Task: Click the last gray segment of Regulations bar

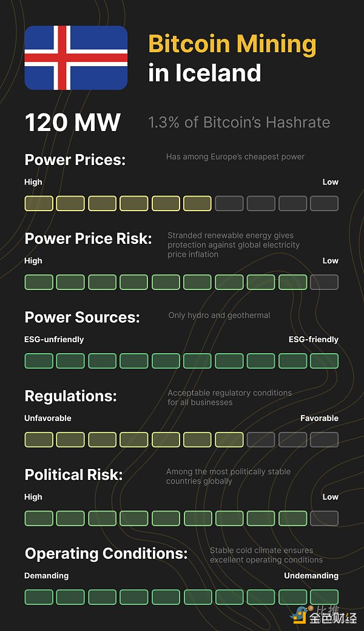Action: click(324, 439)
